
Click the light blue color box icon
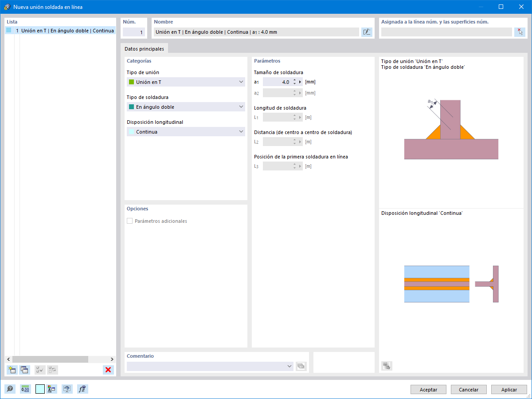[x=40, y=389]
